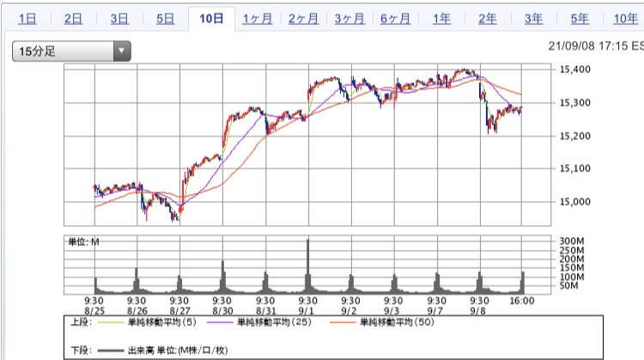Click the 16:00 closing time label
644x360 pixels.
point(522,301)
